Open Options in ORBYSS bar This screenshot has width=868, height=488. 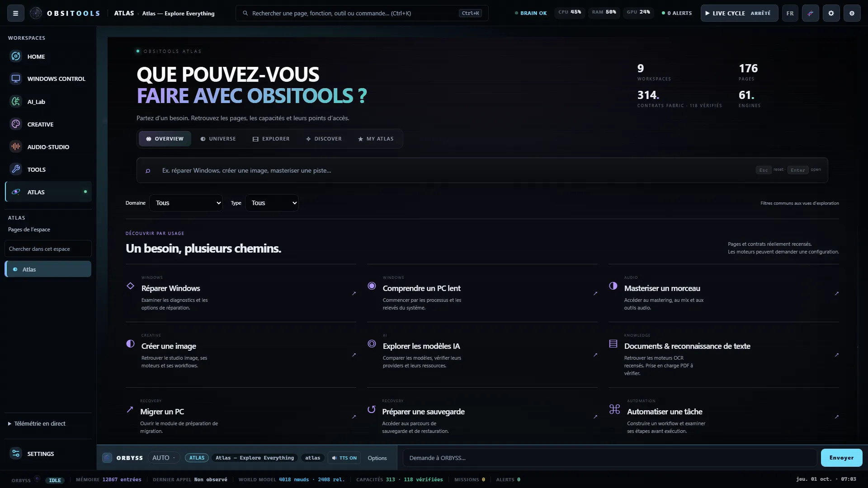[x=377, y=458]
